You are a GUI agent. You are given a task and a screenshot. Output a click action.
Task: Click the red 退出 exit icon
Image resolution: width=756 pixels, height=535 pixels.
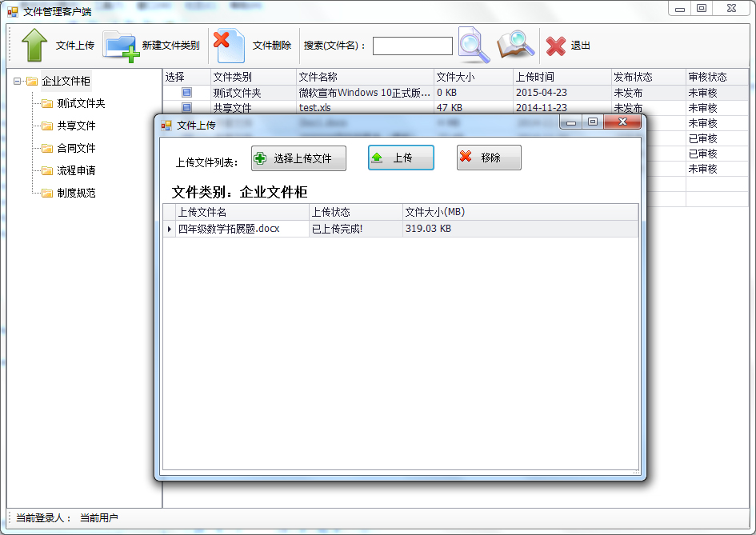pyautogui.click(x=555, y=46)
